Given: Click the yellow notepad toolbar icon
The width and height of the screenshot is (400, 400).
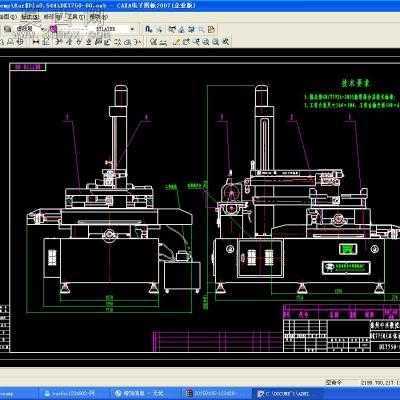Looking at the screenshot, I should point(211,29).
